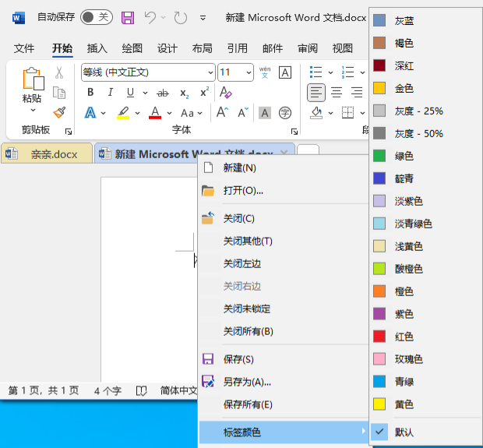
Task: Click Decrease Font Size icon
Action: (243, 112)
